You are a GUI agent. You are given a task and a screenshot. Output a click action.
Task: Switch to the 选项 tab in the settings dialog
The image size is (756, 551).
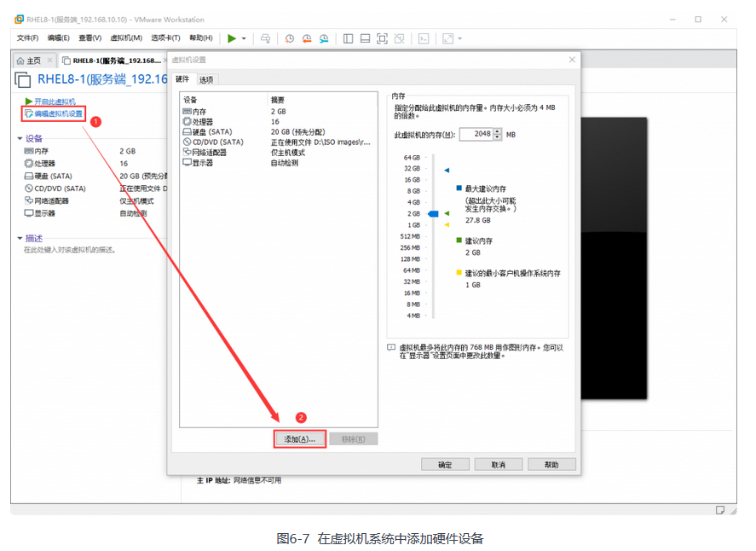(206, 79)
